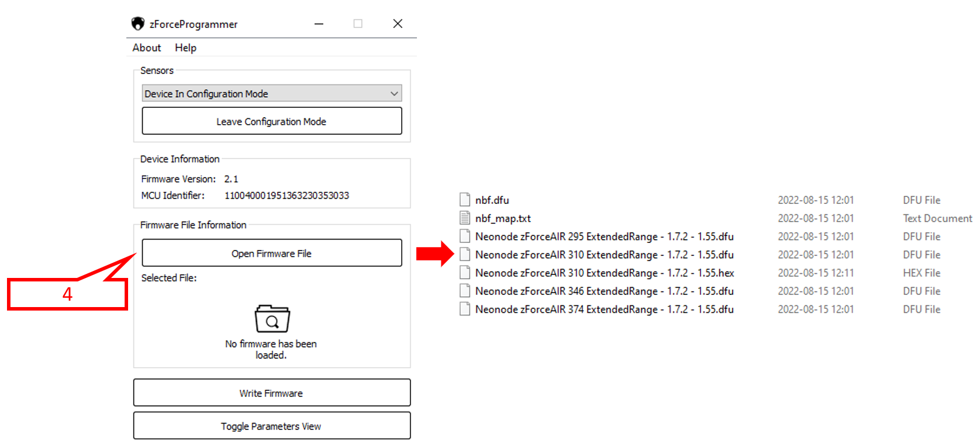Click the Write Firmware button

(271, 393)
